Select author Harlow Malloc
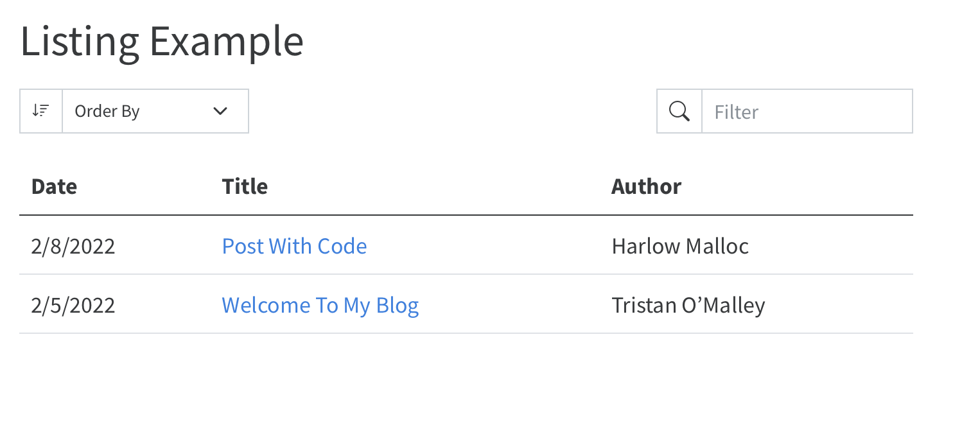 click(x=680, y=246)
